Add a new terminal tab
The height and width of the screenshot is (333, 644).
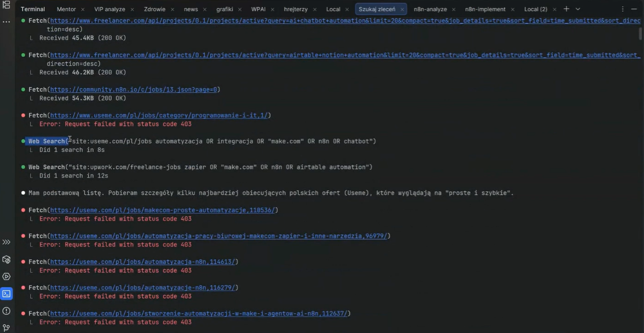click(566, 9)
